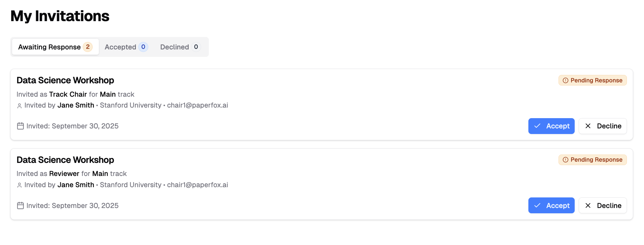Click calendar icon on Track Chair invitation
The height and width of the screenshot is (245, 644).
tap(21, 126)
